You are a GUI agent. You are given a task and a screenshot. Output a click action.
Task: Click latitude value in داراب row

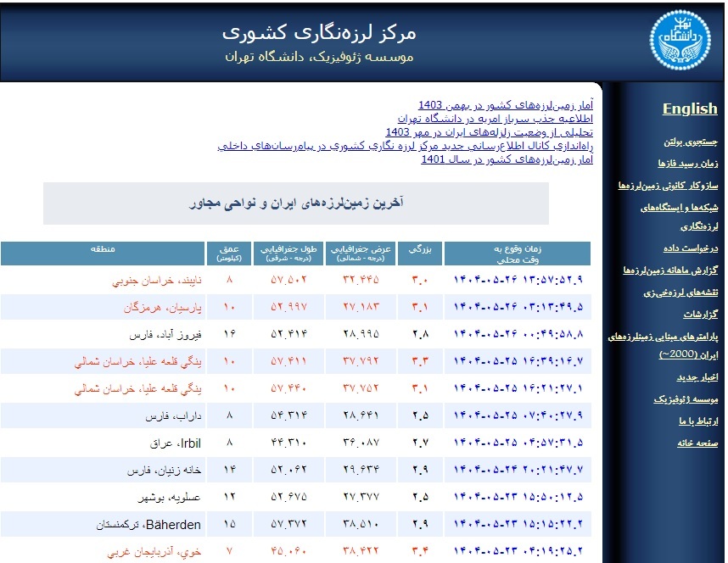[361, 415]
